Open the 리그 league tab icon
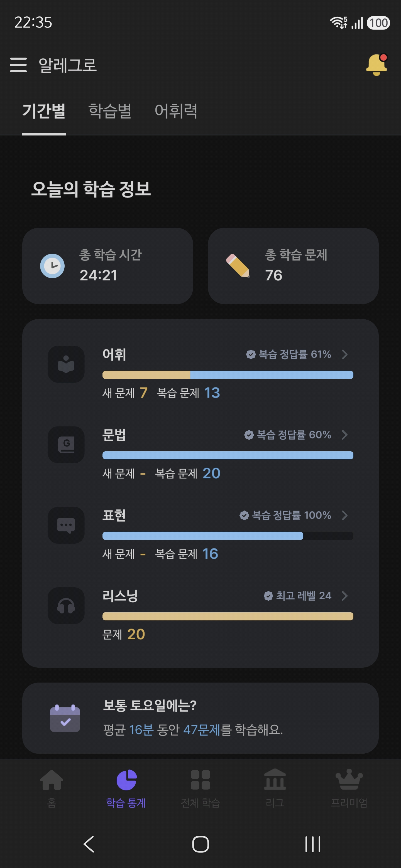The width and height of the screenshot is (401, 868). tap(275, 779)
